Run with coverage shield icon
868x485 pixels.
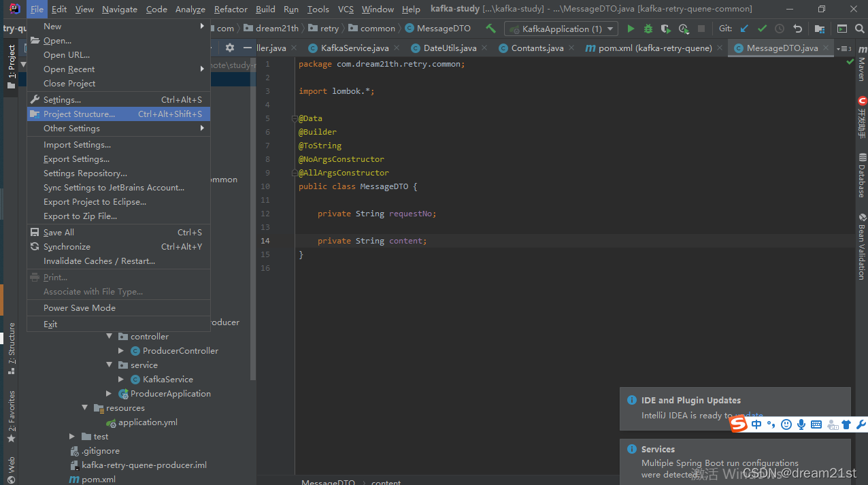(x=666, y=29)
